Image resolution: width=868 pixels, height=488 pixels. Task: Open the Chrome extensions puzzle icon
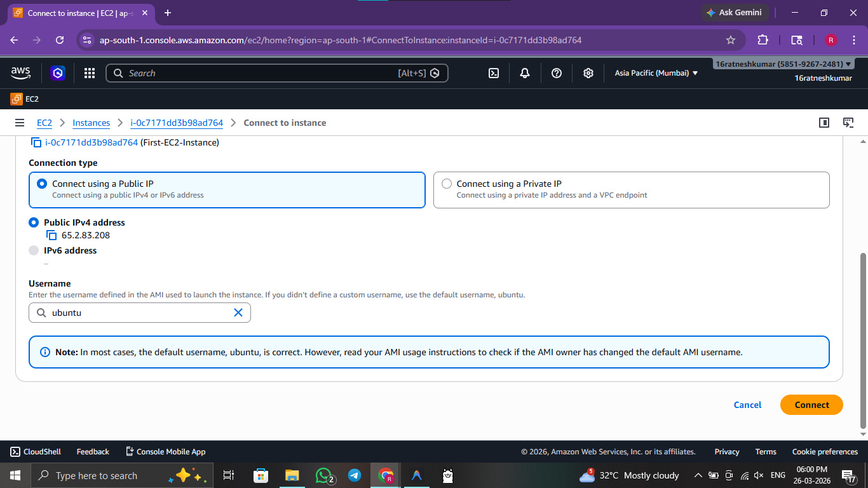click(x=763, y=40)
